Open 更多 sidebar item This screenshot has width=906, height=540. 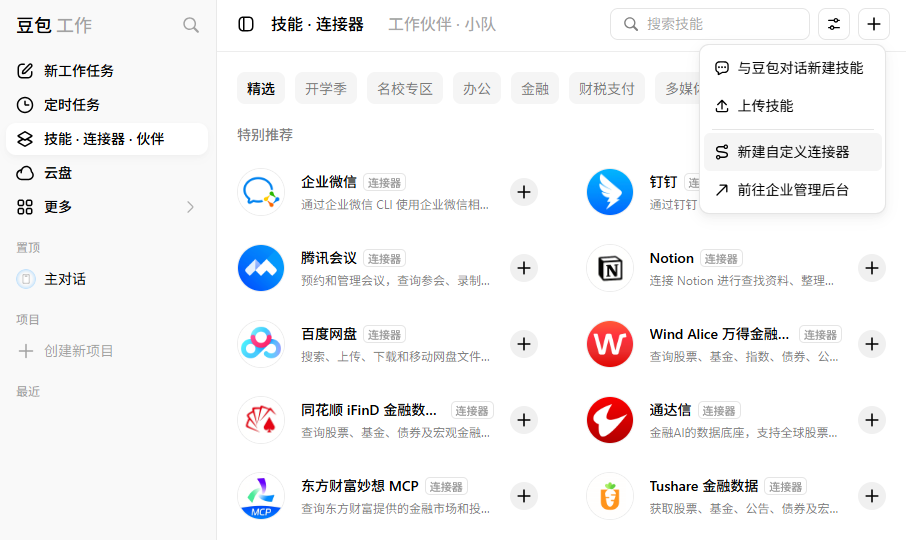pyautogui.click(x=107, y=207)
